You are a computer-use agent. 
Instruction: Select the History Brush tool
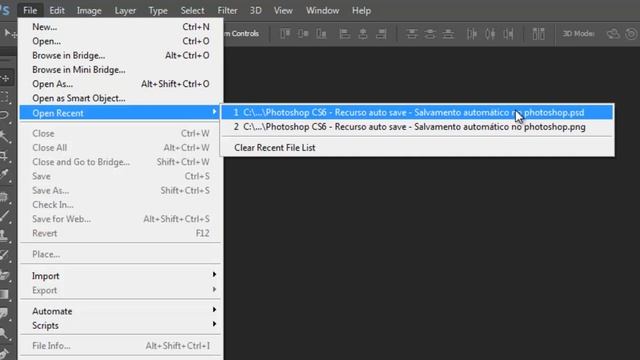click(4, 255)
